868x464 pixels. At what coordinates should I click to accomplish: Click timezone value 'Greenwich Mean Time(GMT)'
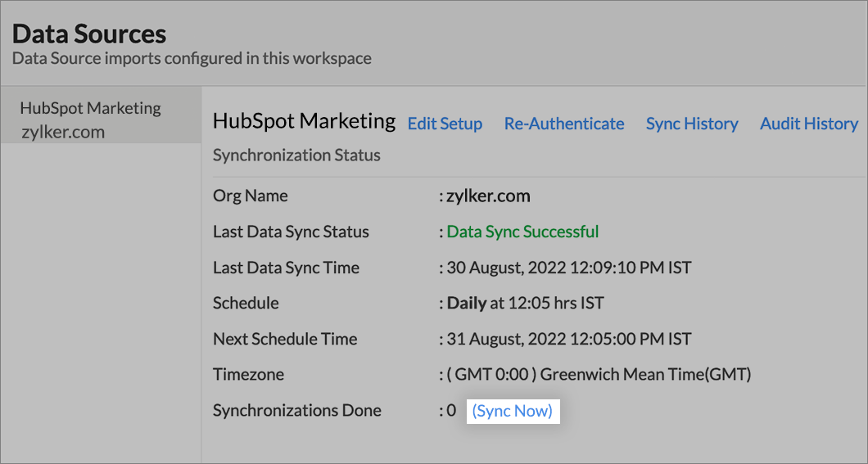click(645, 375)
